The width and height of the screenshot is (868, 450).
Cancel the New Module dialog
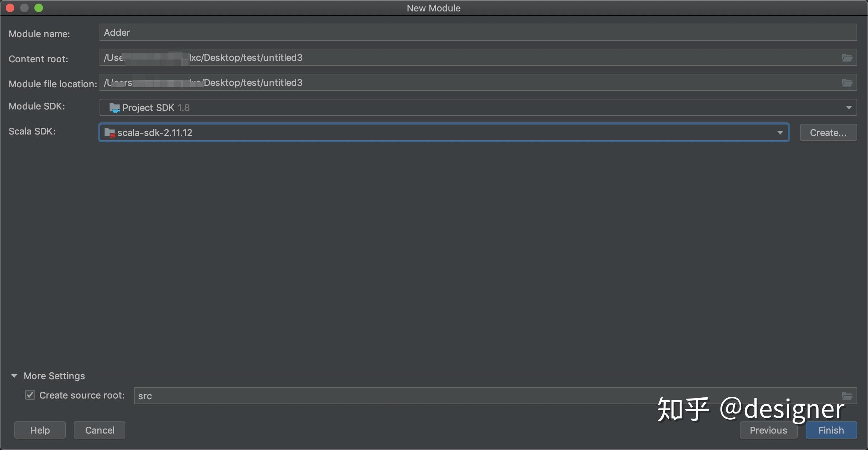click(100, 430)
